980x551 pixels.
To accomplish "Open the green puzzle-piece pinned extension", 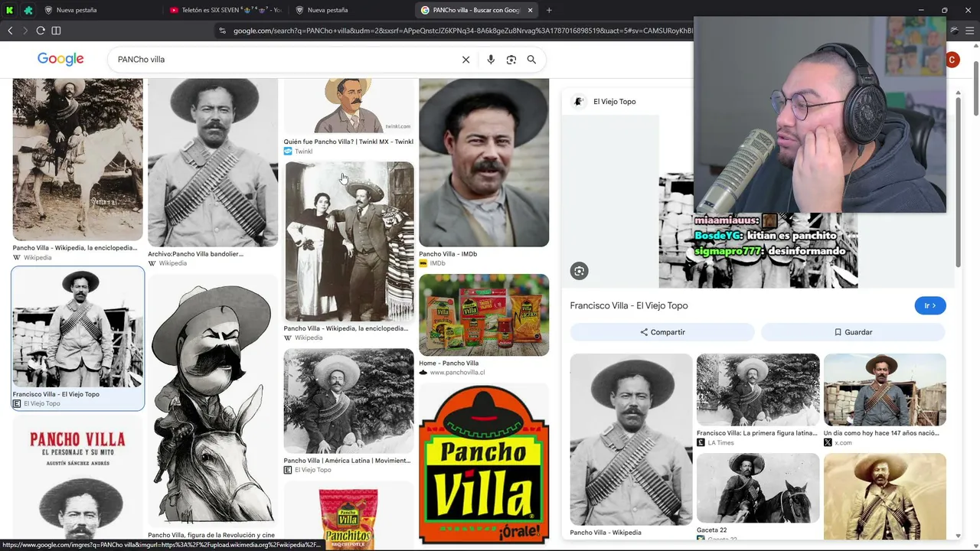I will coord(28,10).
